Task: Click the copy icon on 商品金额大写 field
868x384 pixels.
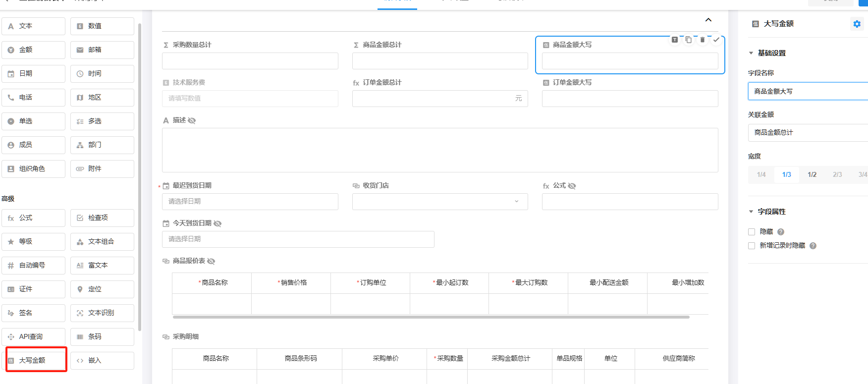Action: coord(688,40)
